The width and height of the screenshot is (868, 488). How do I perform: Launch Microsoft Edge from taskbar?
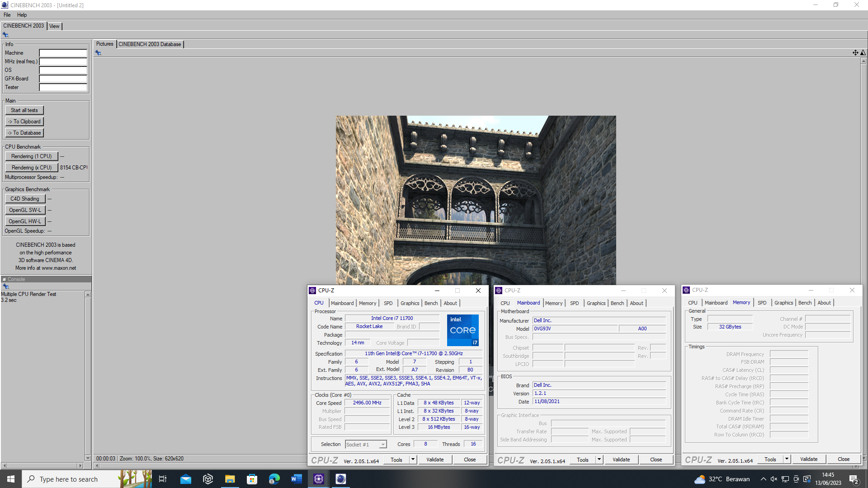[x=274, y=479]
